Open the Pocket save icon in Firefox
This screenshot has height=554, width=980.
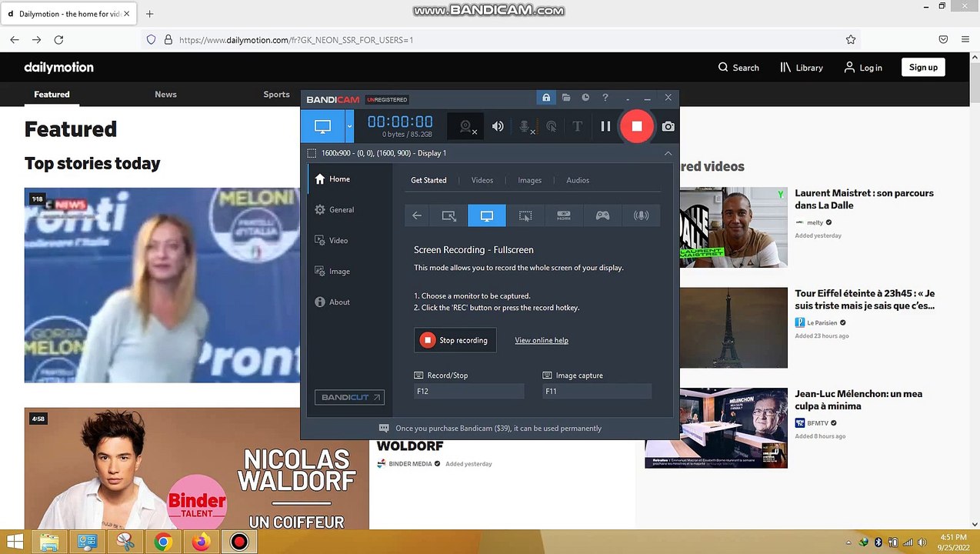click(943, 39)
